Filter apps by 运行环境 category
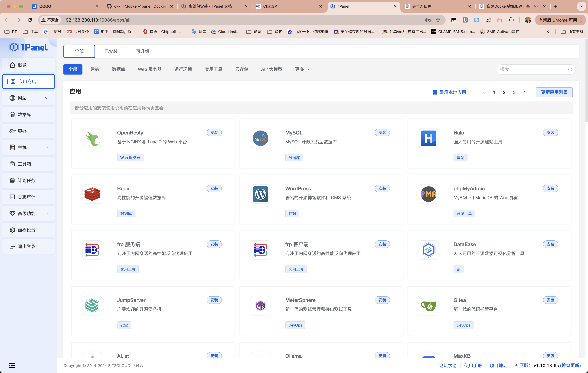Viewport: 588px width, 373px height. (x=183, y=69)
